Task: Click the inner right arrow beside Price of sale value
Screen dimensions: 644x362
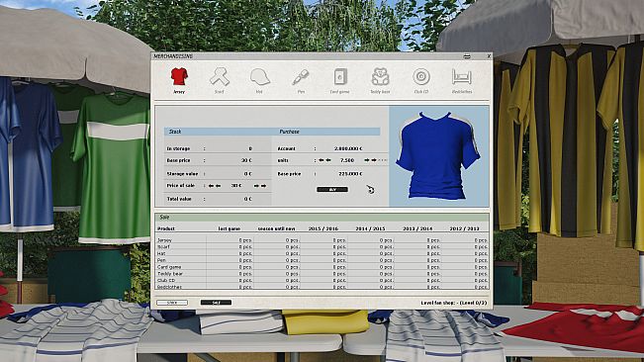Action: click(256, 186)
